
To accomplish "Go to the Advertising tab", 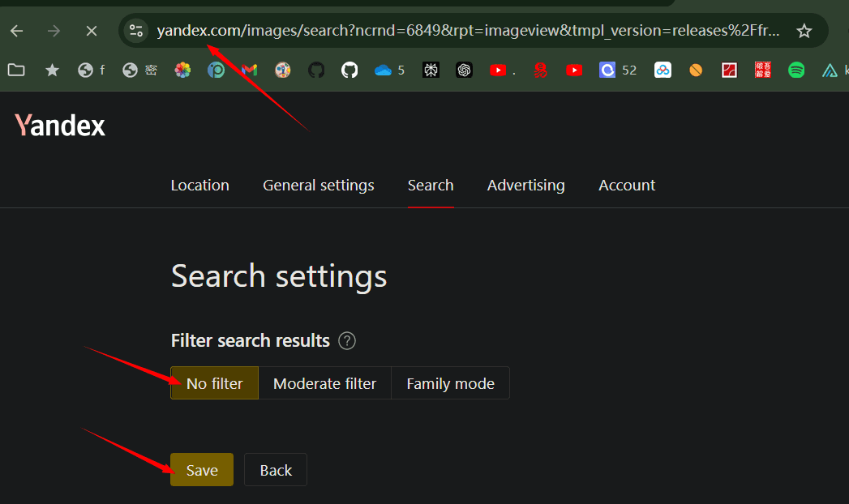I will (x=525, y=186).
